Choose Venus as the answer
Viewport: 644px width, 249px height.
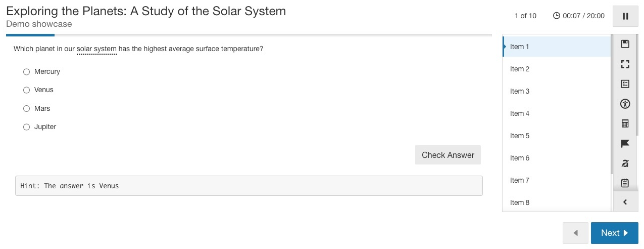coord(27,90)
